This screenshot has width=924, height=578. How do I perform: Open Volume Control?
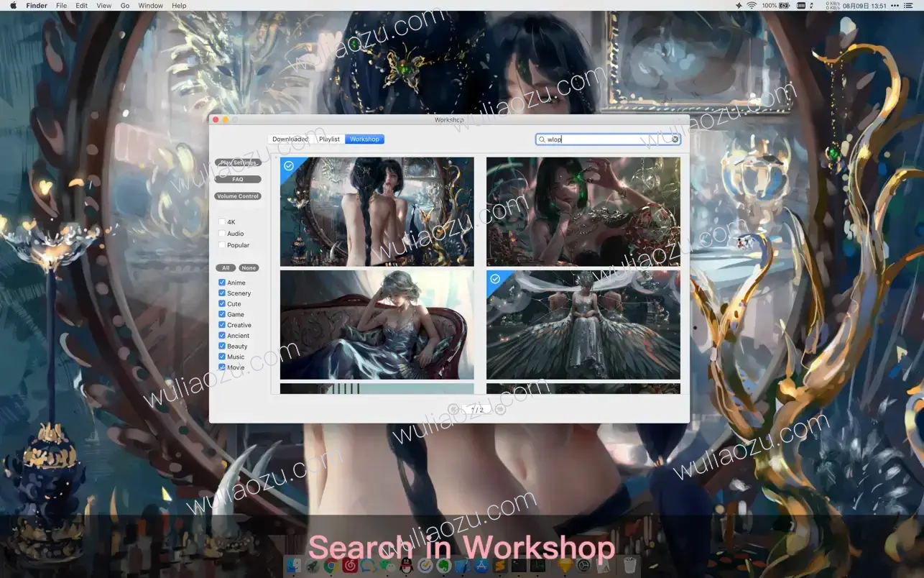(x=238, y=196)
